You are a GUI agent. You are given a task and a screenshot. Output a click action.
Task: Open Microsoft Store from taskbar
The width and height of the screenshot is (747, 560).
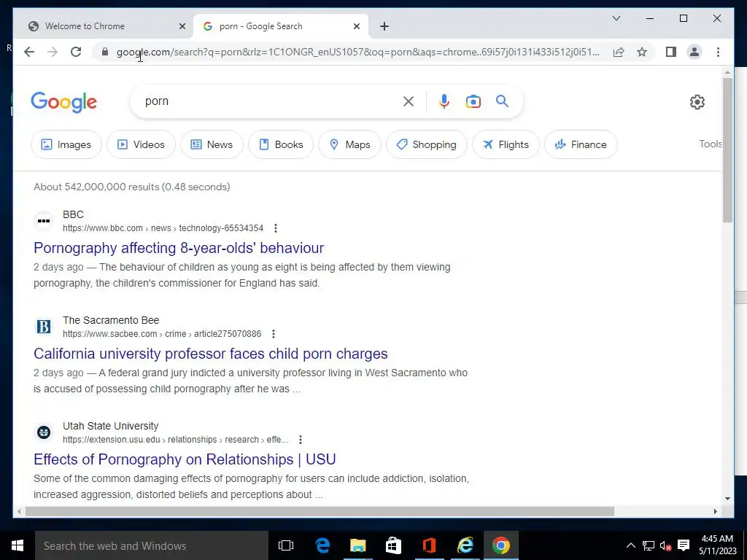(x=393, y=545)
